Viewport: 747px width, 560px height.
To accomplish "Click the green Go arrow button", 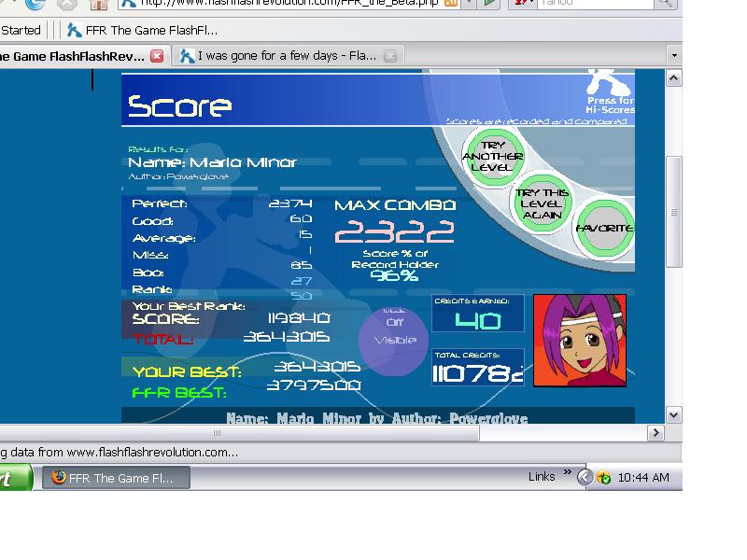I will tap(489, 4).
